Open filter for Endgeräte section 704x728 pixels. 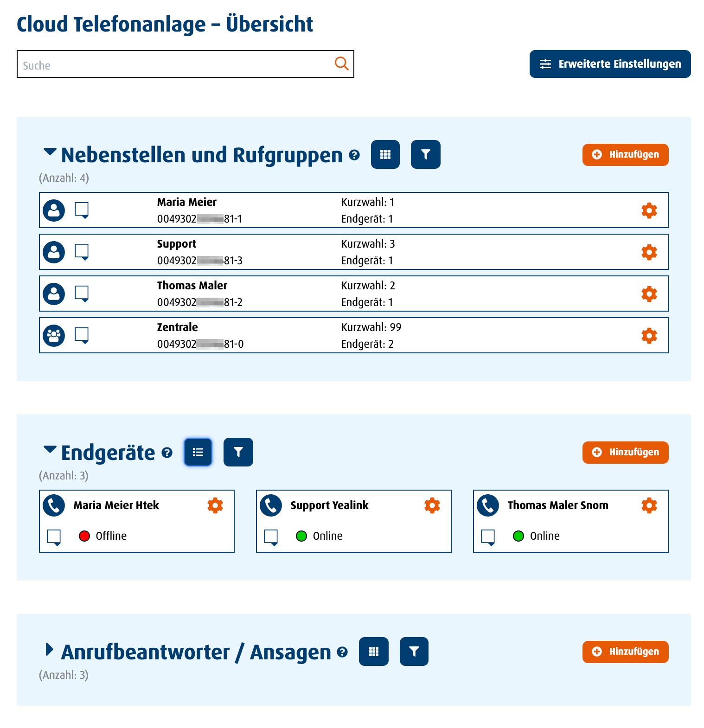pyautogui.click(x=238, y=452)
